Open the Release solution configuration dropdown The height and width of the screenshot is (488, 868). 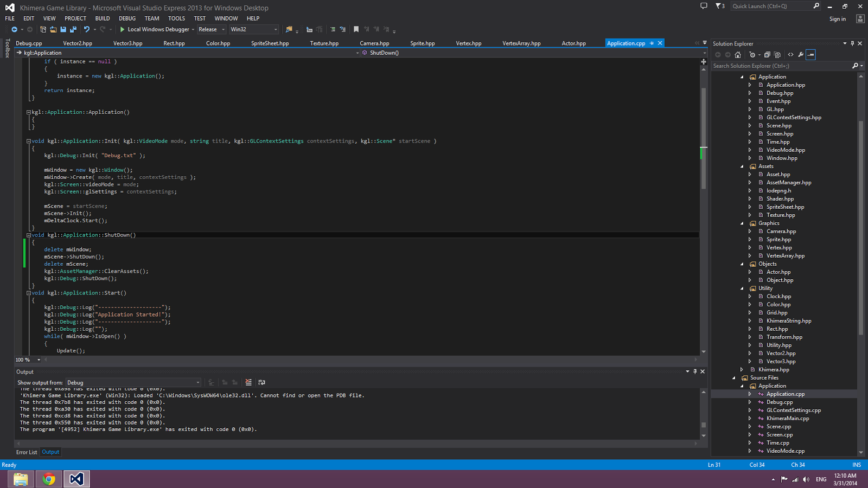(212, 29)
